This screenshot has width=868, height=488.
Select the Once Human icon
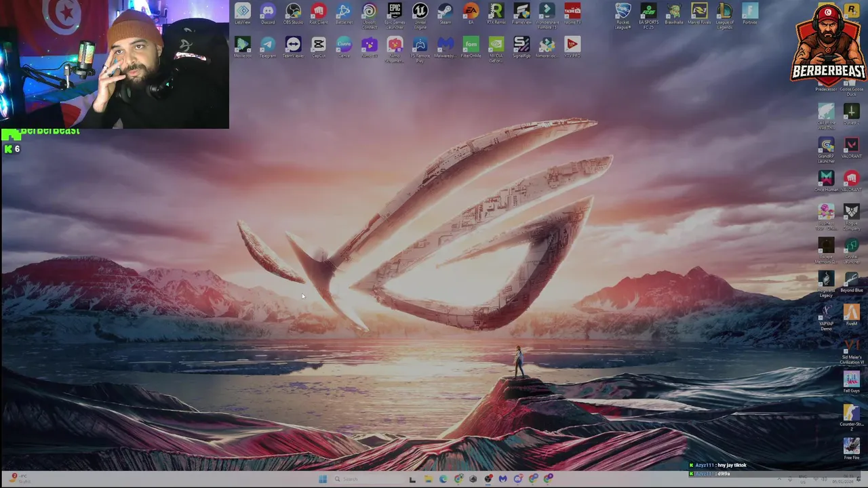[826, 181]
